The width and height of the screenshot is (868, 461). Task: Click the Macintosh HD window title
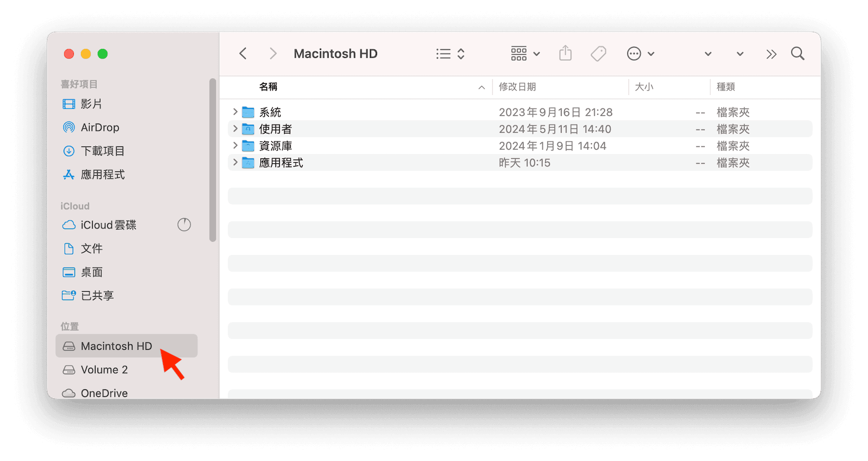(x=335, y=54)
